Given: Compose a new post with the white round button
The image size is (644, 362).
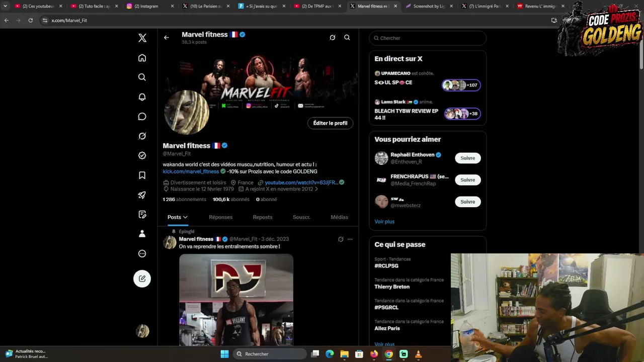Looking at the screenshot, I should (x=142, y=279).
